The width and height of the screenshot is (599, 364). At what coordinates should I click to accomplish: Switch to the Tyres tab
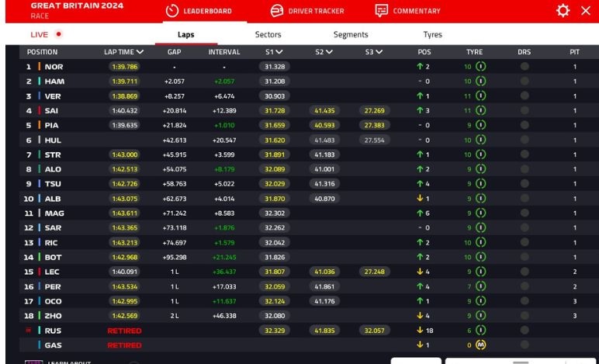(432, 35)
